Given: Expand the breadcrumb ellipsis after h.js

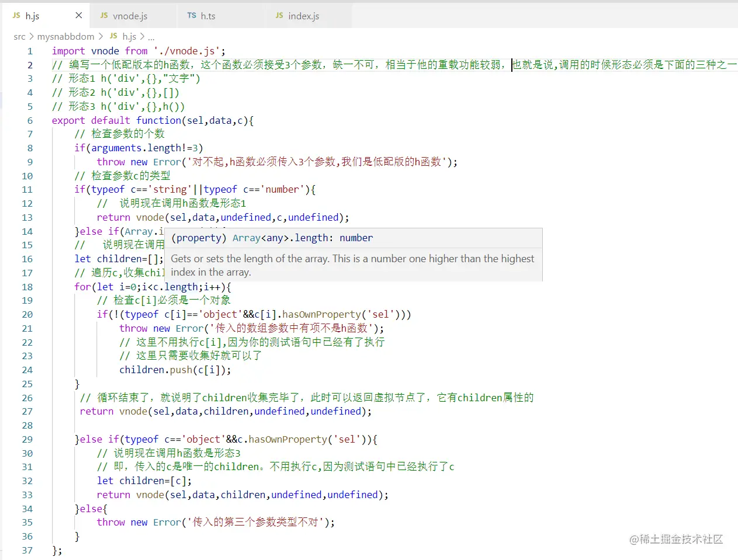Looking at the screenshot, I should click(151, 36).
